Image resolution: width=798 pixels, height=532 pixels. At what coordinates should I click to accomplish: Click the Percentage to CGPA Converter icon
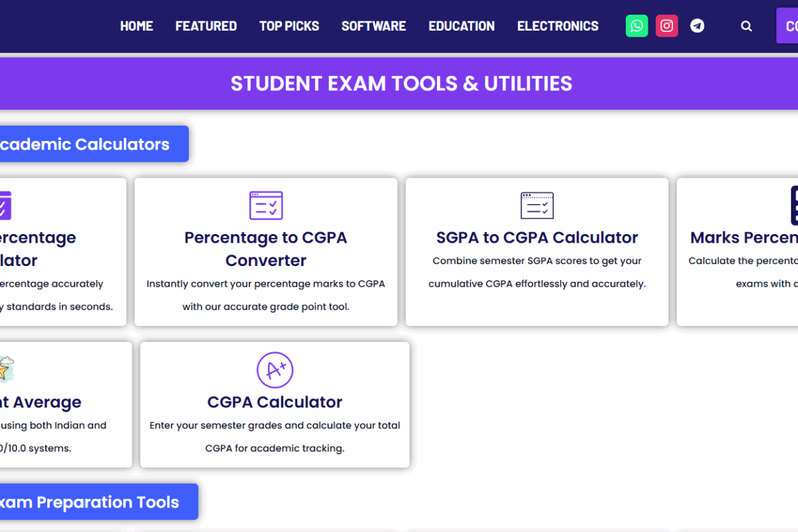[266, 205]
